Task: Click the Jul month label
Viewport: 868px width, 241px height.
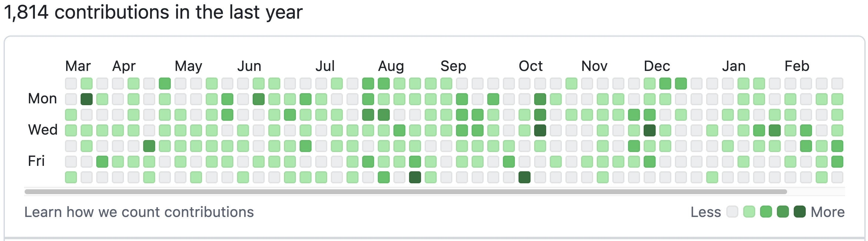Action: click(325, 66)
